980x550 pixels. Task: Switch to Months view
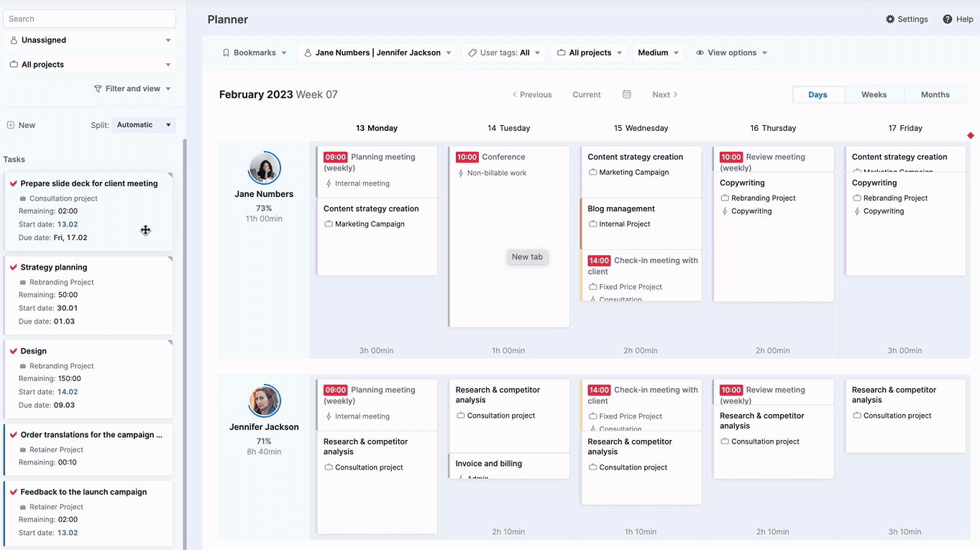coord(935,94)
